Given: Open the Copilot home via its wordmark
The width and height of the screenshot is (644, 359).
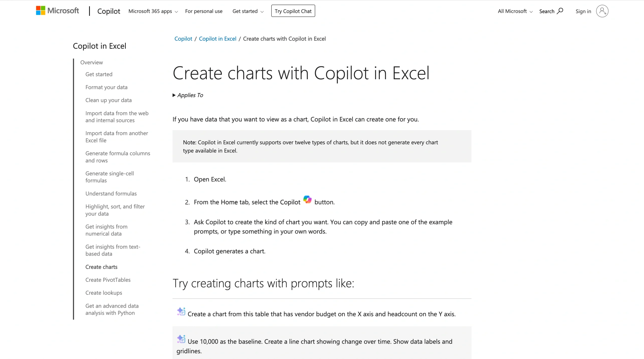Looking at the screenshot, I should [x=109, y=11].
